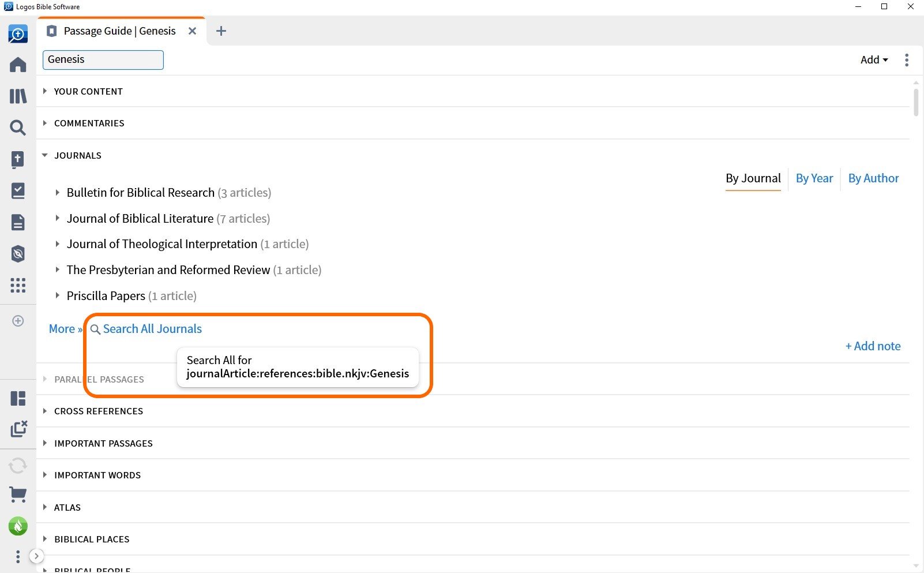Click the Sync refresh icon
924x573 pixels.
point(18,465)
